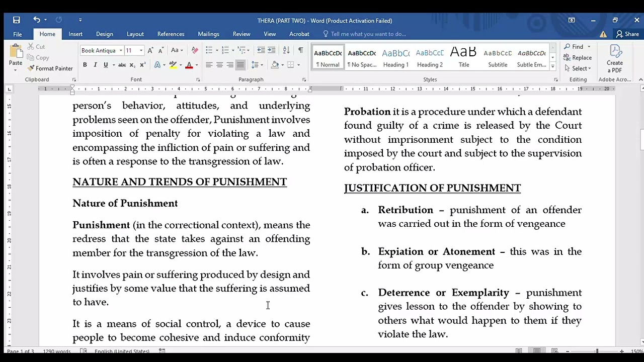Apply the Heading 1 style
Viewport: 644px width, 362px height.
click(x=396, y=58)
